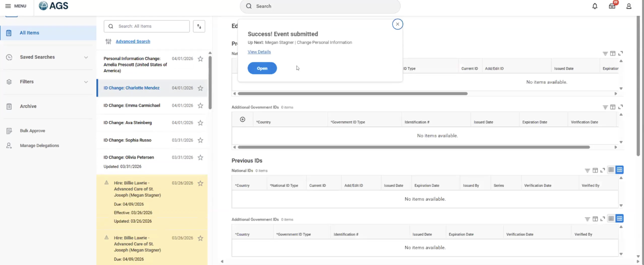This screenshot has height=265, width=644.
Task: Switch Previous National IDs to blue grid view
Action: [619, 170]
